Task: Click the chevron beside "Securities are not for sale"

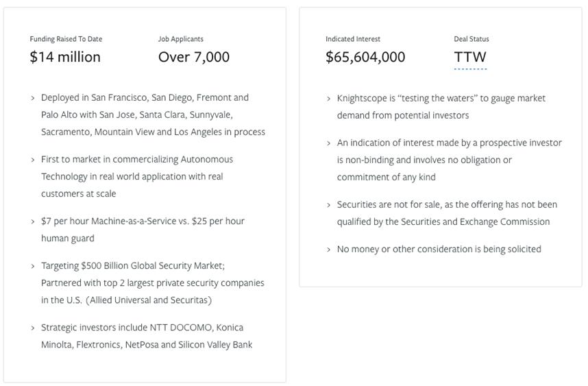Action: pos(329,205)
